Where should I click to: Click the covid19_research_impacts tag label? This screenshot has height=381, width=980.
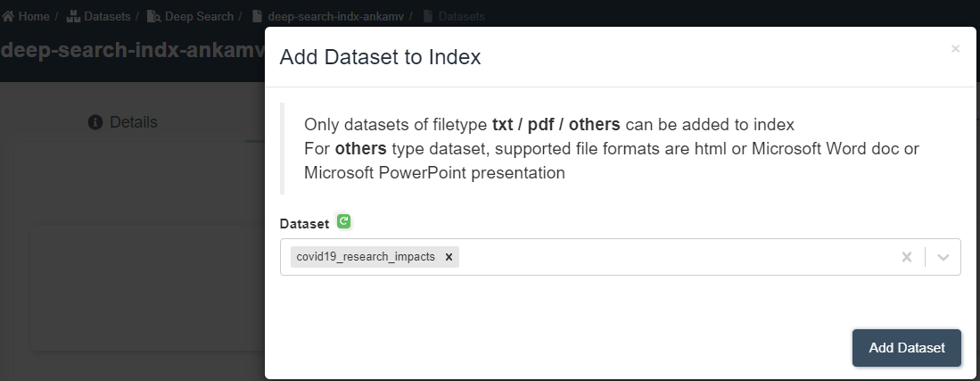coord(366,257)
